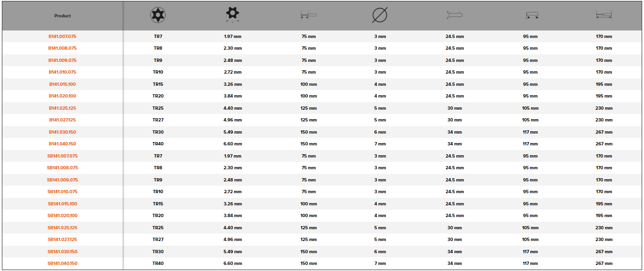644x271 pixels.
Task: Open product B141.007.075
Action: (x=62, y=36)
